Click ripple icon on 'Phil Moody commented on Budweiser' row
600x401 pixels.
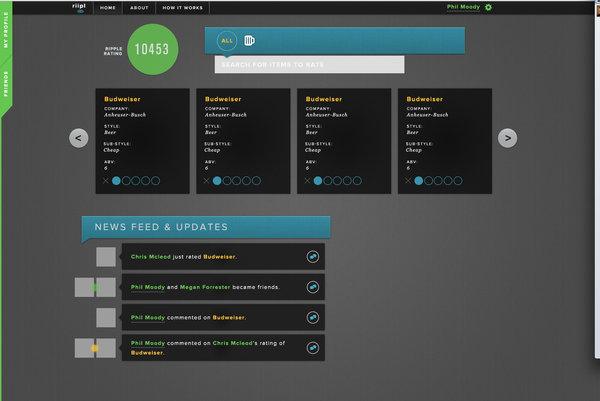coord(313,317)
